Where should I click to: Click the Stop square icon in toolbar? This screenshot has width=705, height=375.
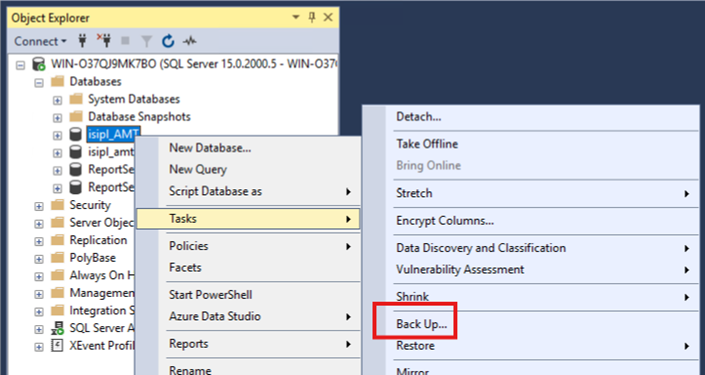tap(125, 41)
